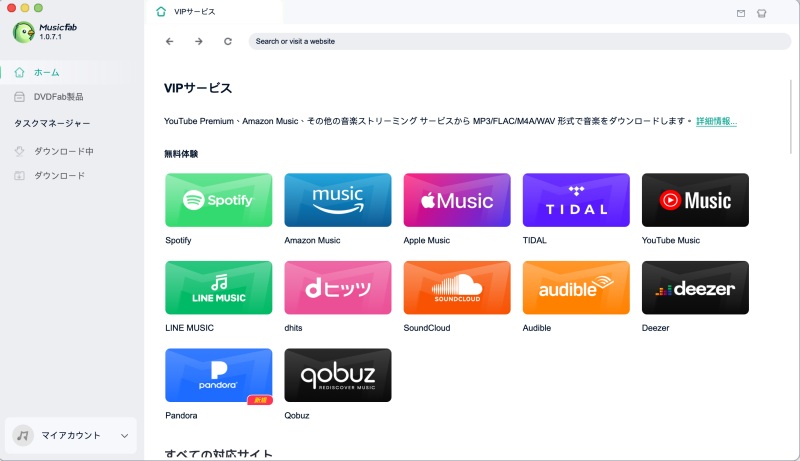Open the Apple Music tile
This screenshot has width=800, height=461.
point(457,200)
